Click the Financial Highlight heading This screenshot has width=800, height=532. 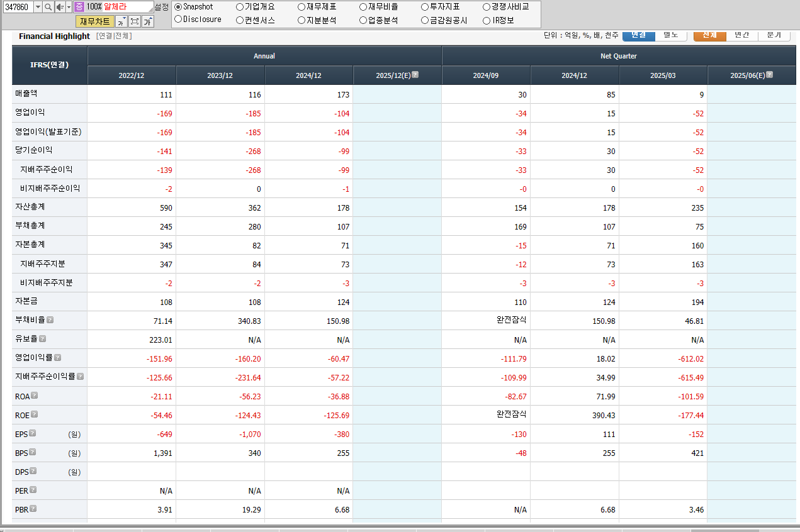pyautogui.click(x=54, y=36)
